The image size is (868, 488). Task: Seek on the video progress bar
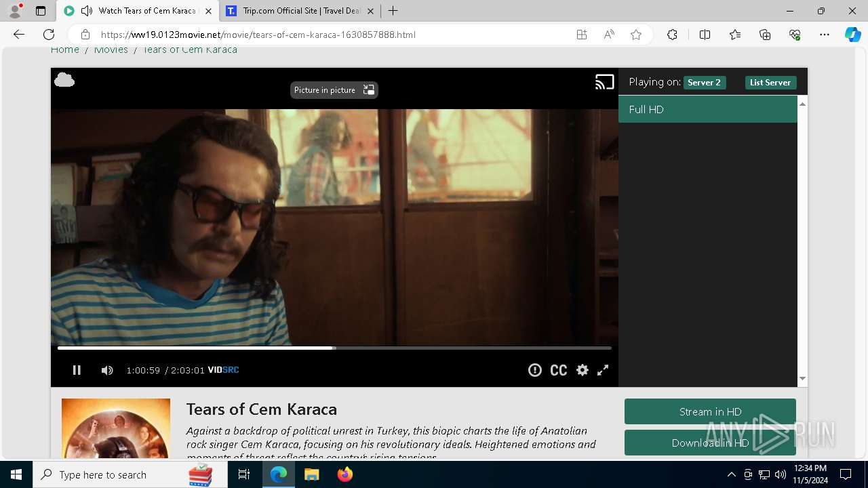click(x=334, y=348)
